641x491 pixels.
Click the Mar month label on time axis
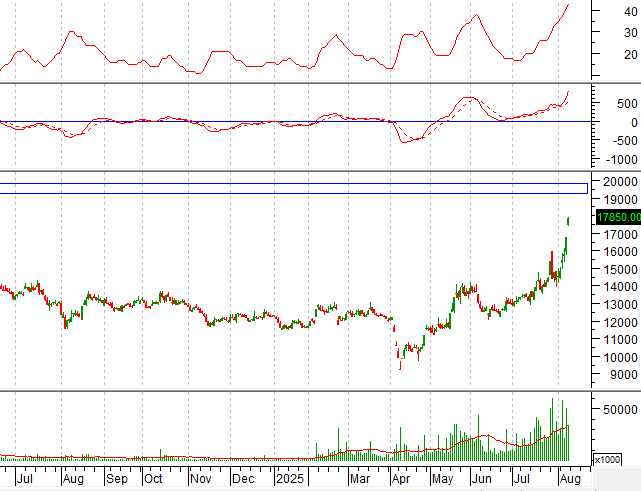(360, 479)
